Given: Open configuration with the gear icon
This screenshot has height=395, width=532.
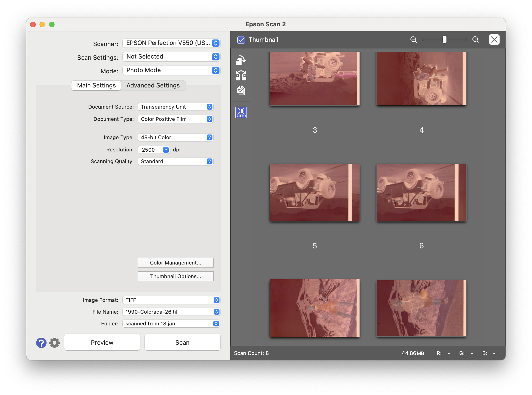Looking at the screenshot, I should (x=55, y=343).
